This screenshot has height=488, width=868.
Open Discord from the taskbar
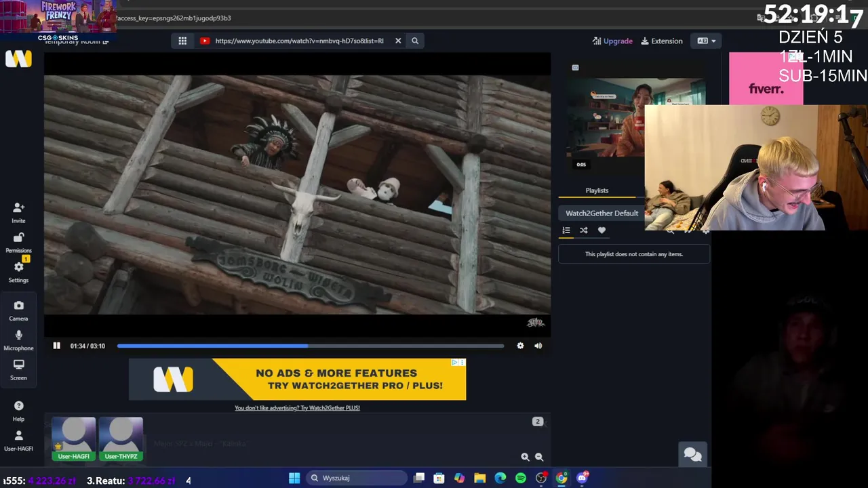[x=582, y=478]
